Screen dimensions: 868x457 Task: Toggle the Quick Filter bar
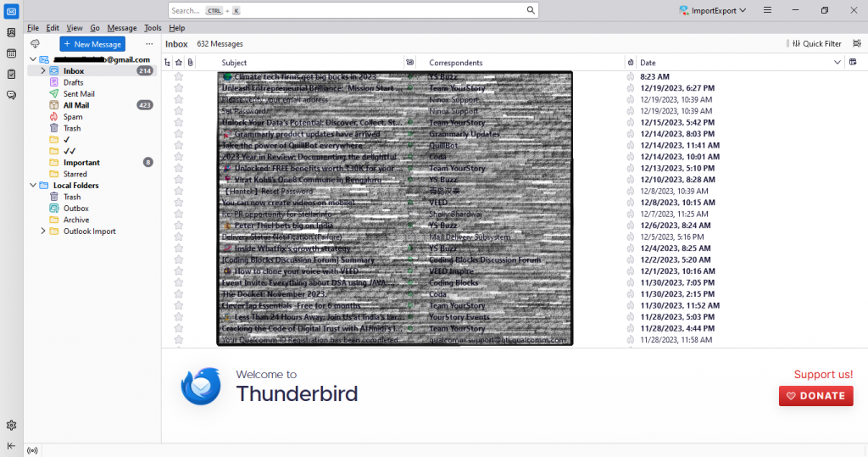pos(816,44)
